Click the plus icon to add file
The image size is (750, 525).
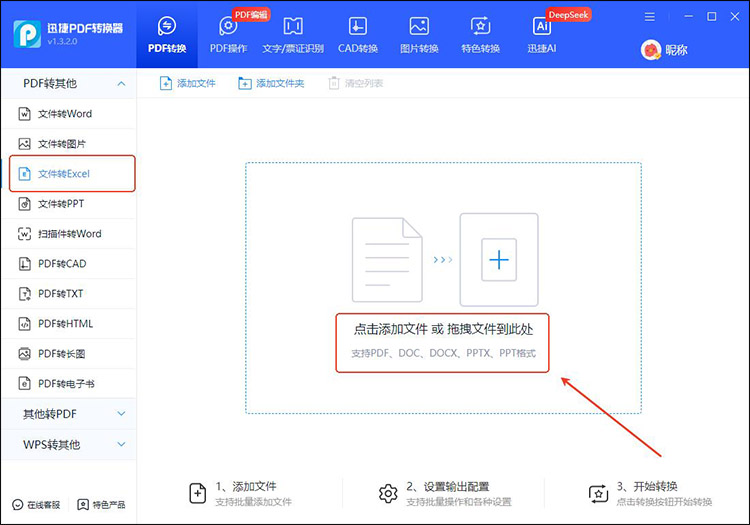499,260
